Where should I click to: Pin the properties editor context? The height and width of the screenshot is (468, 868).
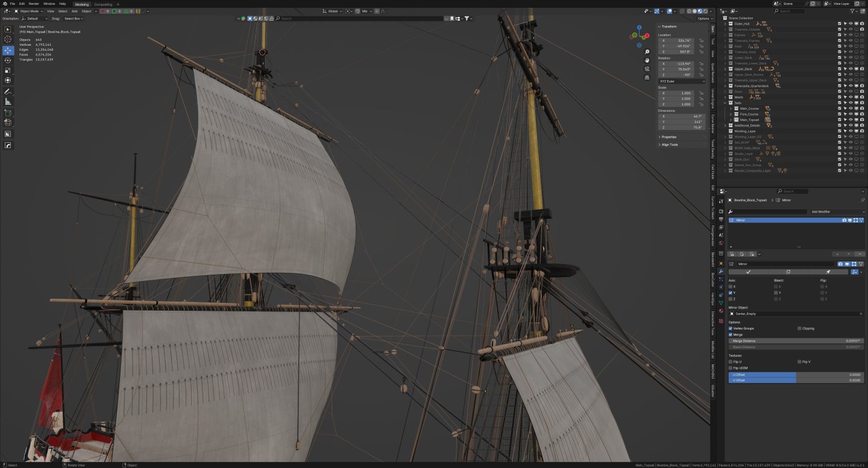pyautogui.click(x=863, y=199)
